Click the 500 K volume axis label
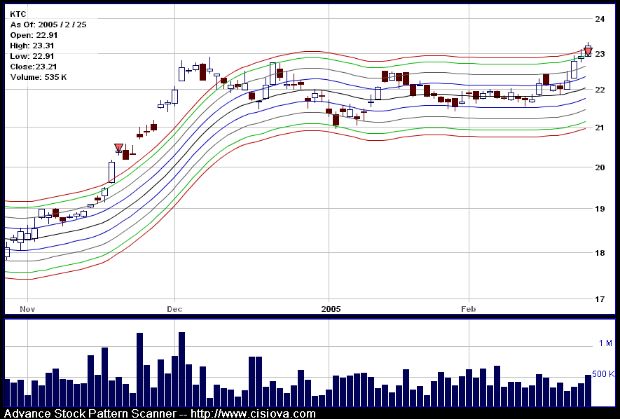 (x=603, y=374)
